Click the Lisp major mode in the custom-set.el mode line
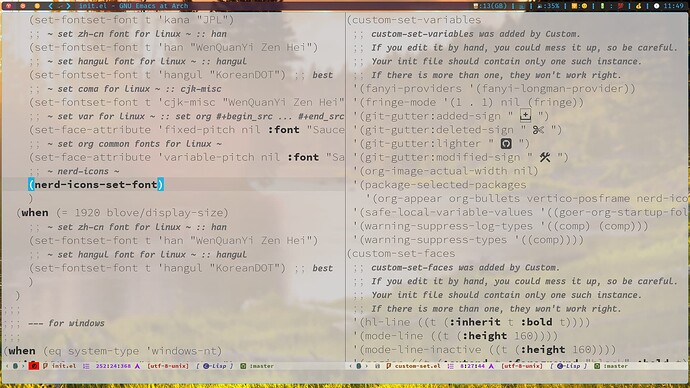 click(569, 366)
